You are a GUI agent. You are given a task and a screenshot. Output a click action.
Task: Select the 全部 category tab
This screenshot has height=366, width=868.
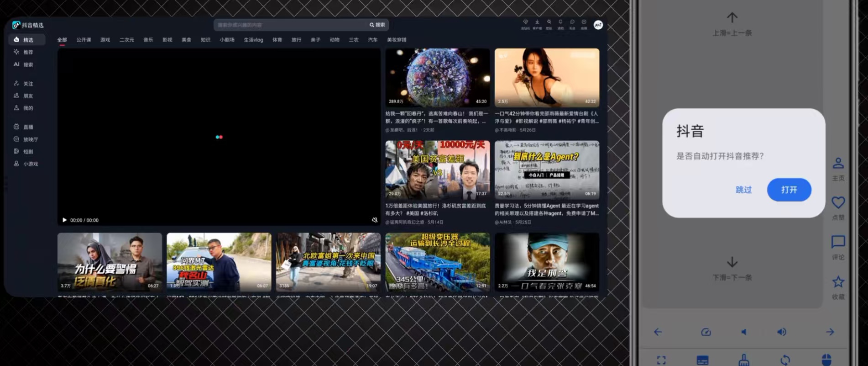tap(62, 40)
